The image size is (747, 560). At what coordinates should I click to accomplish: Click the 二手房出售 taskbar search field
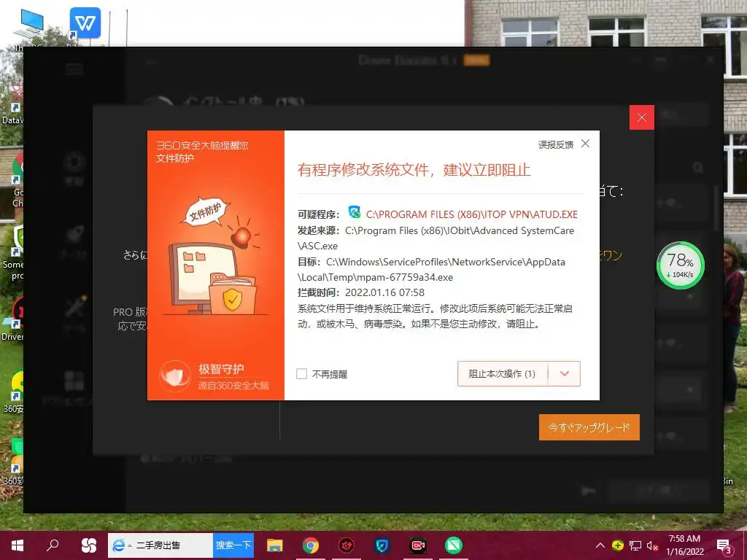[160, 545]
